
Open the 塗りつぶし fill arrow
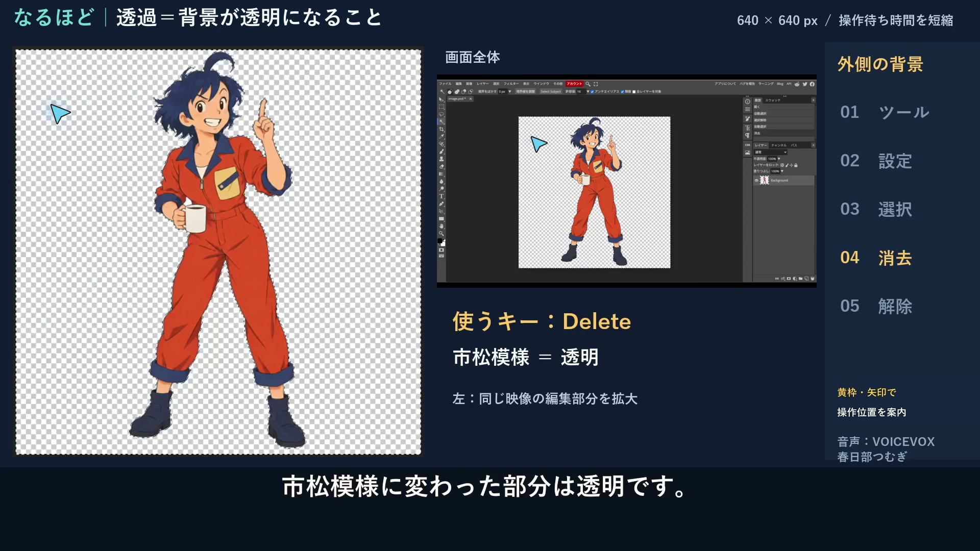click(782, 171)
